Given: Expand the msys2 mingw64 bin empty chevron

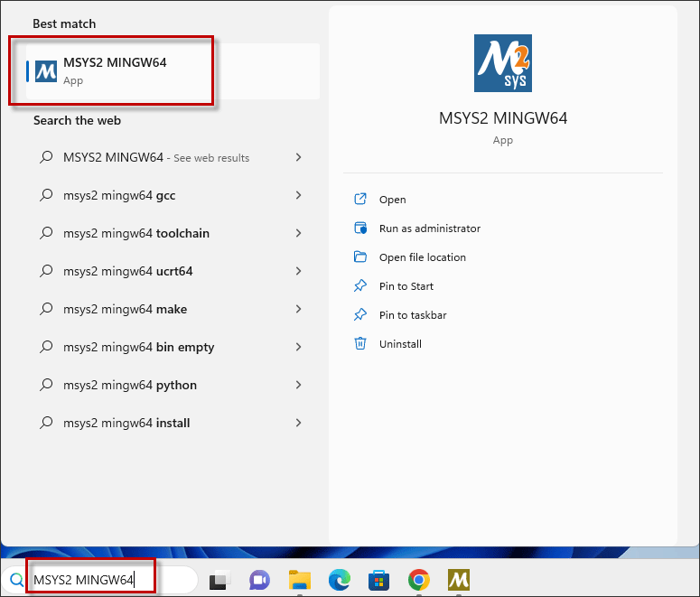Looking at the screenshot, I should pos(299,347).
